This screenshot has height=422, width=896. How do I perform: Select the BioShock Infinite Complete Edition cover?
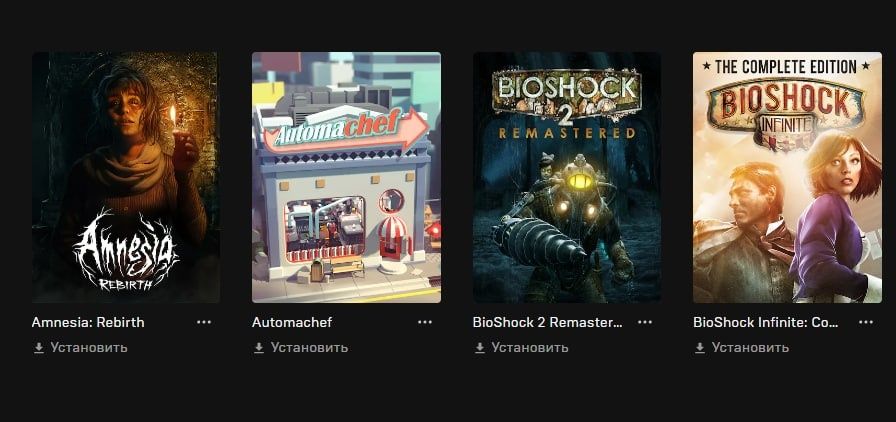(787, 177)
